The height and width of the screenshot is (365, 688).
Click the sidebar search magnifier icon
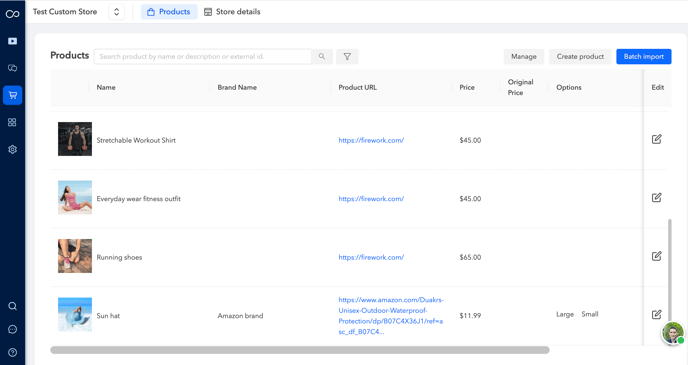(12, 306)
